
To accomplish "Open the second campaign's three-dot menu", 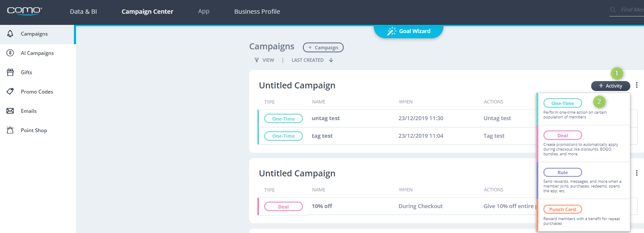I will click(637, 173).
